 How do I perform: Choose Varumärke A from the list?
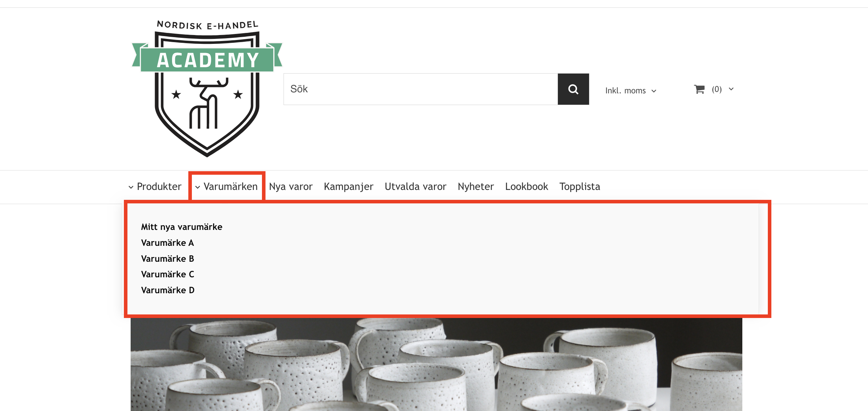tap(167, 243)
